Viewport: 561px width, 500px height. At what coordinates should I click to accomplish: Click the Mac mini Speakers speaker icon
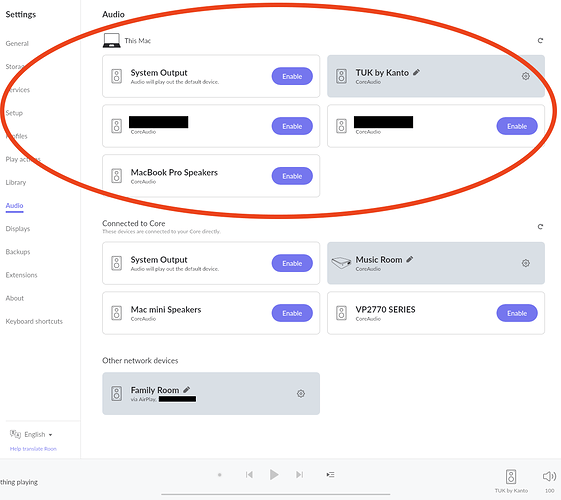(x=116, y=313)
